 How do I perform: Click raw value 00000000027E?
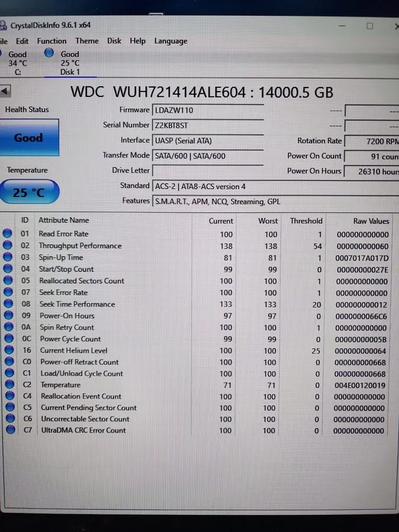coord(362,270)
